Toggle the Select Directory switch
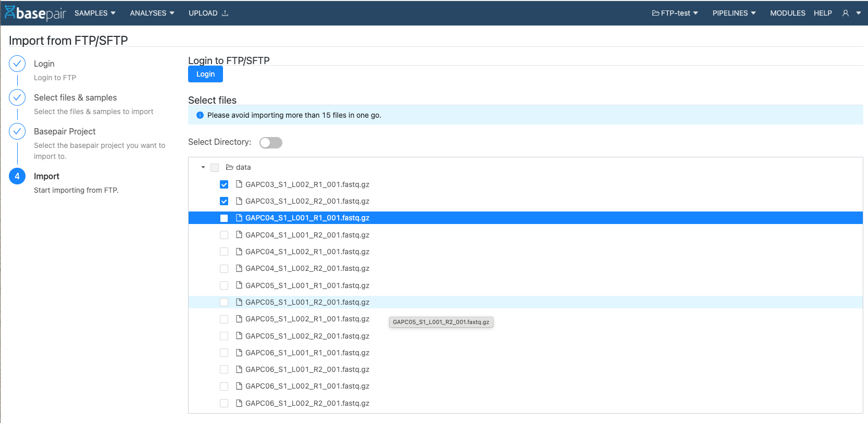 point(271,143)
